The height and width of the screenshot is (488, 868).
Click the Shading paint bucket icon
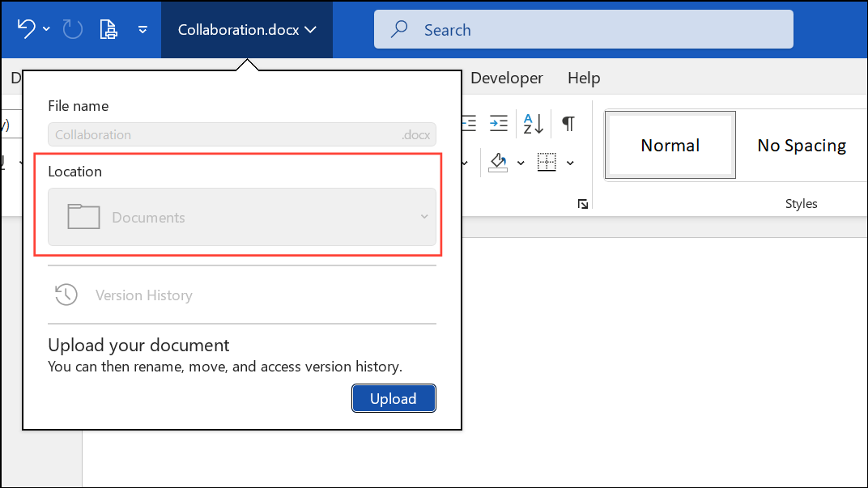(x=498, y=163)
